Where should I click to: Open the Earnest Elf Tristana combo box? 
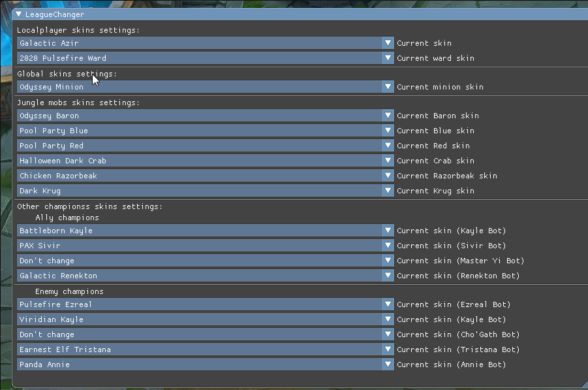(205, 349)
